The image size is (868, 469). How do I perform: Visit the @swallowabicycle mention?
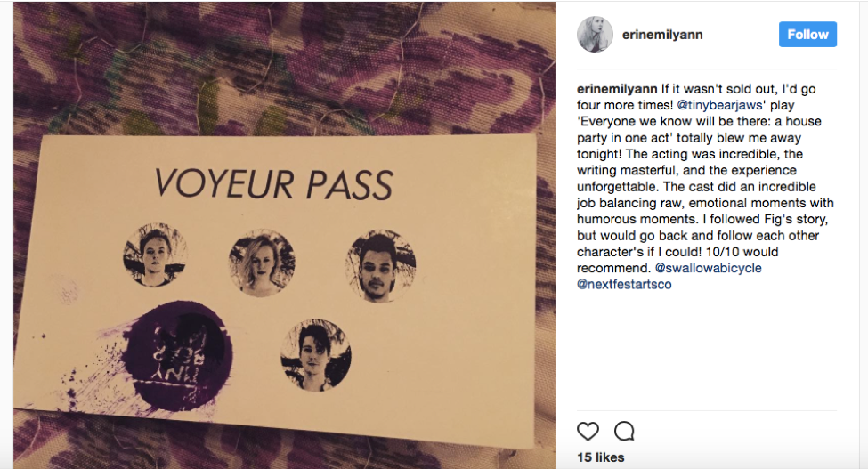[708, 268]
